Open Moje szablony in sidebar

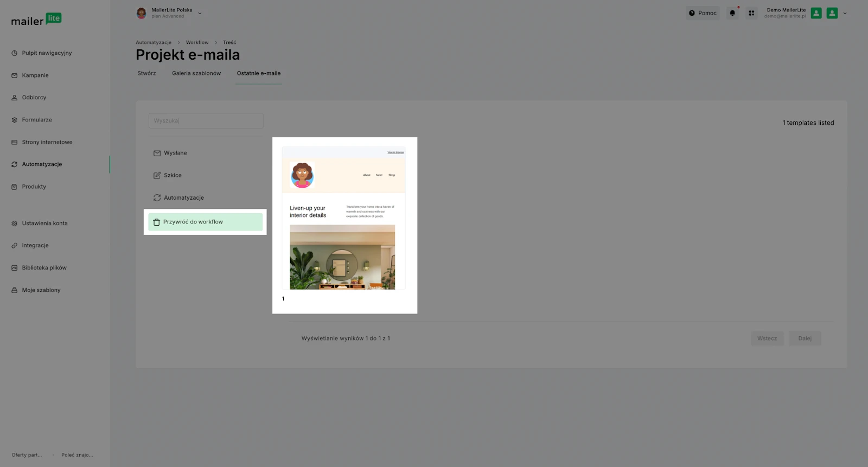coord(41,290)
